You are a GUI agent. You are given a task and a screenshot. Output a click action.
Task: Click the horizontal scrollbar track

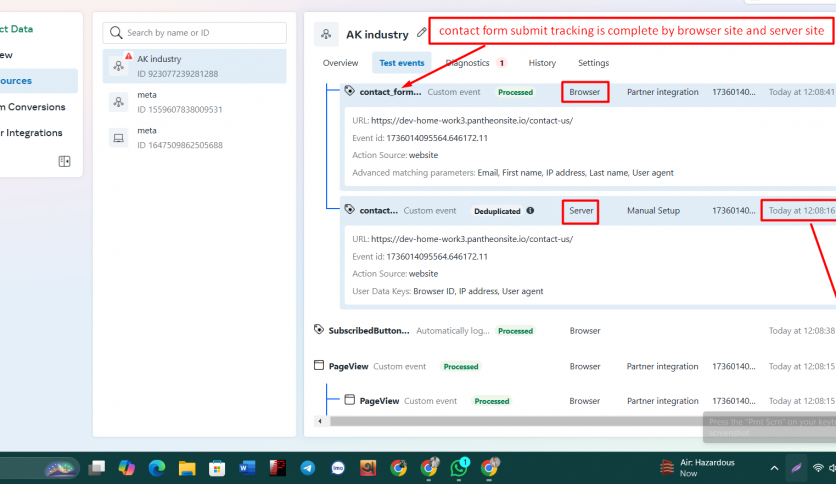pyautogui.click(x=516, y=421)
